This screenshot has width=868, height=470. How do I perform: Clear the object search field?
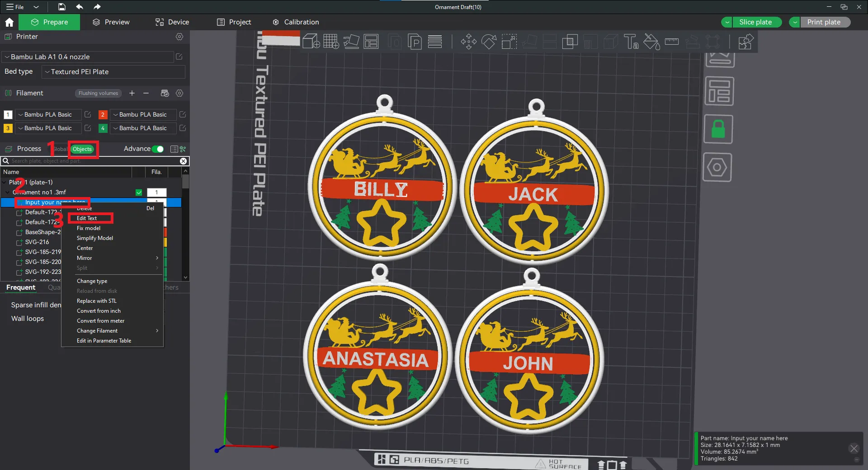click(183, 161)
